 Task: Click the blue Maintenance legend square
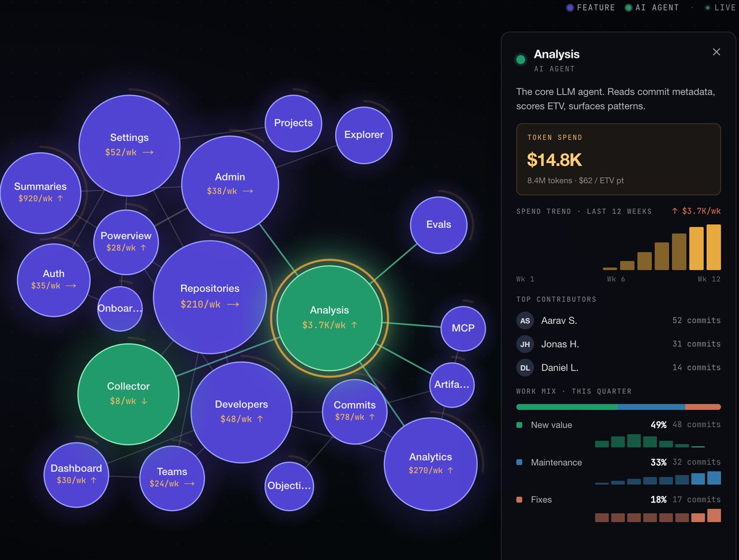(520, 462)
